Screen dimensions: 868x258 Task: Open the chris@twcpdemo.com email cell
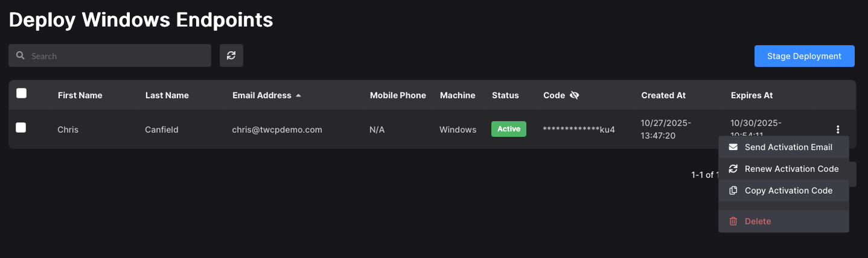tap(277, 130)
